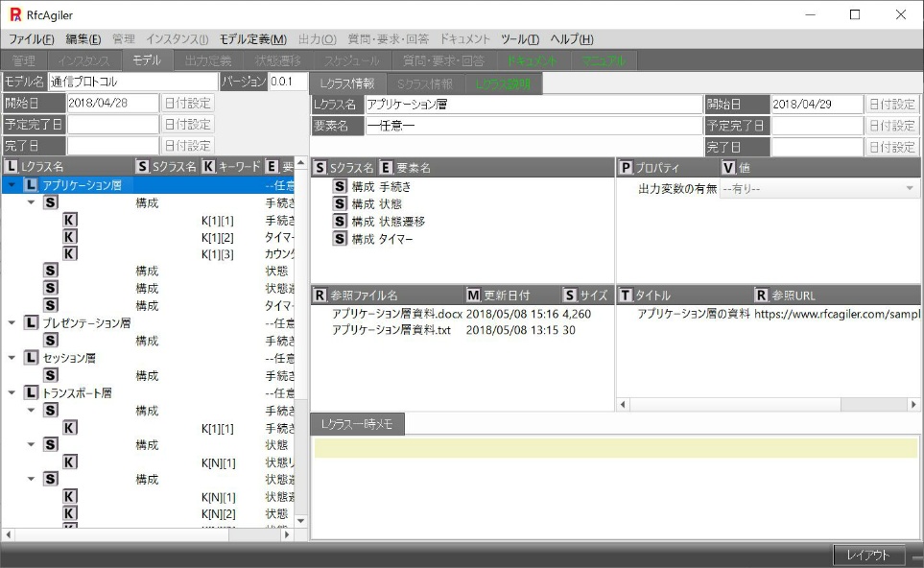Open the モデル定義(M) menu
This screenshot has height=568, width=924.
point(252,39)
